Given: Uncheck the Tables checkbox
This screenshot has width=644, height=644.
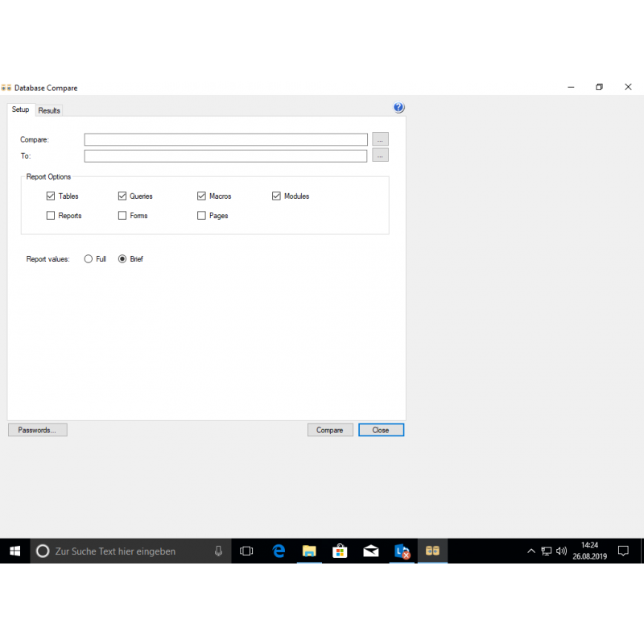Looking at the screenshot, I should click(x=51, y=196).
